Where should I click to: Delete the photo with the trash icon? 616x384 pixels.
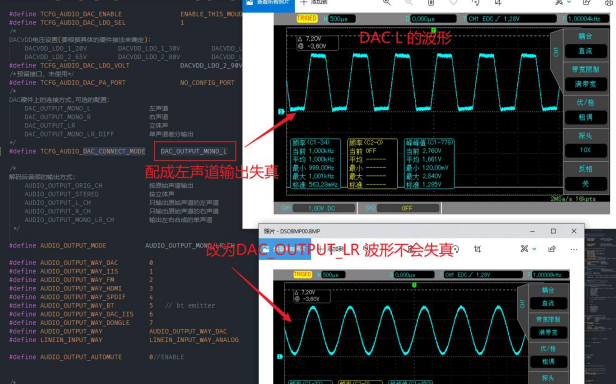pos(431,2)
